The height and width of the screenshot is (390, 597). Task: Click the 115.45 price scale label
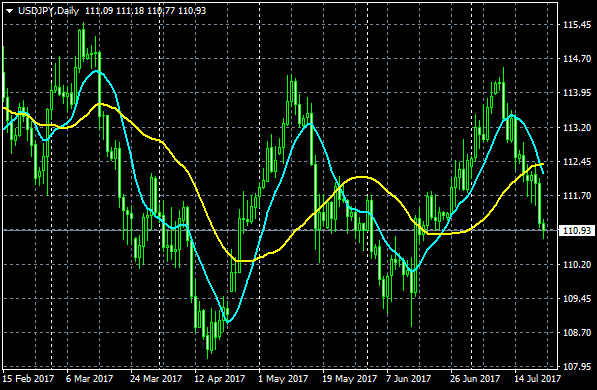coord(577,25)
